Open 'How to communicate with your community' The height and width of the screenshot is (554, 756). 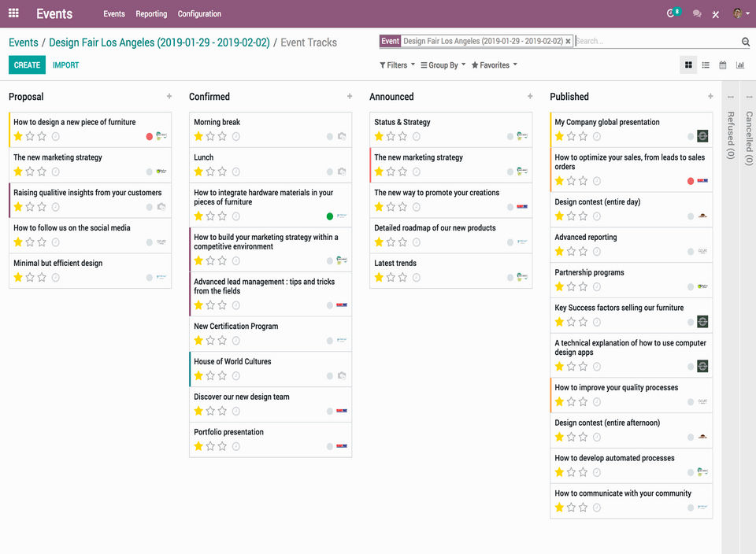(631, 501)
